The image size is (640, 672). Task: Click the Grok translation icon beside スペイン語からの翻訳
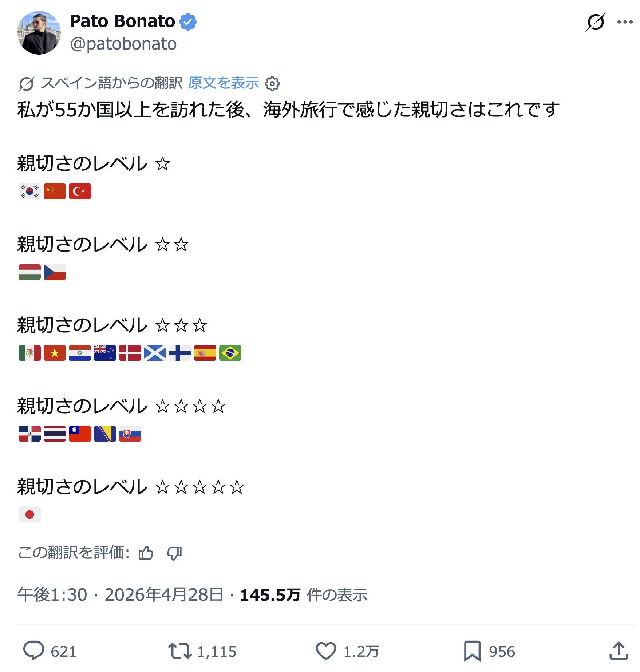(x=26, y=84)
